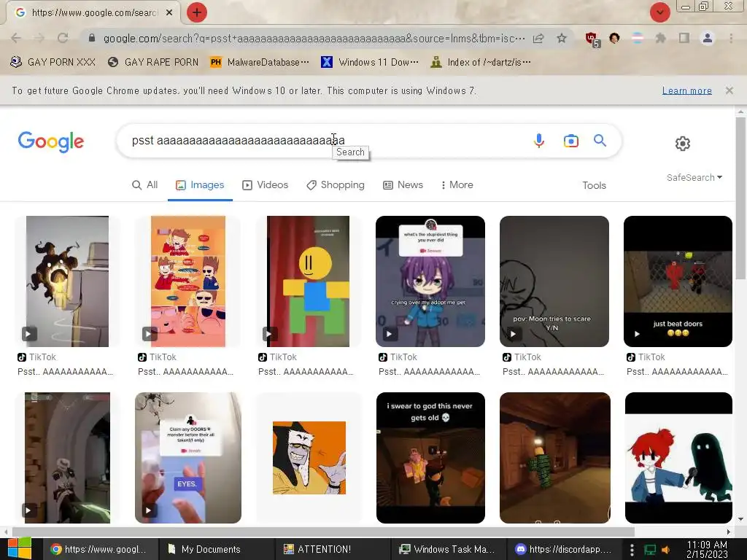This screenshot has height=560, width=747.
Task: Open the 'crying over my adopt me pet' thumbnail
Action: (430, 281)
